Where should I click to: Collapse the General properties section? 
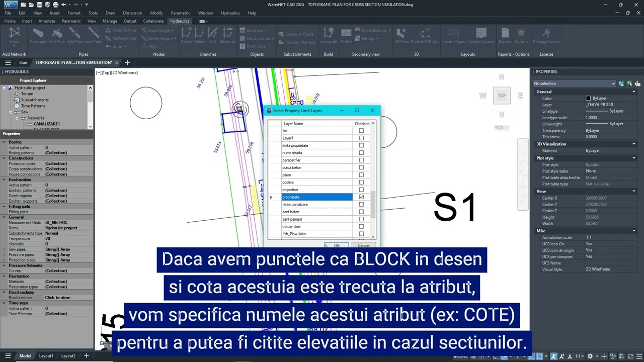(633, 92)
